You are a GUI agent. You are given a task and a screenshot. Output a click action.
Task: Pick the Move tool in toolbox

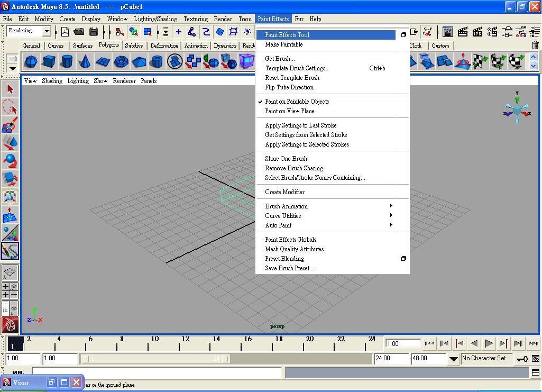[10, 143]
